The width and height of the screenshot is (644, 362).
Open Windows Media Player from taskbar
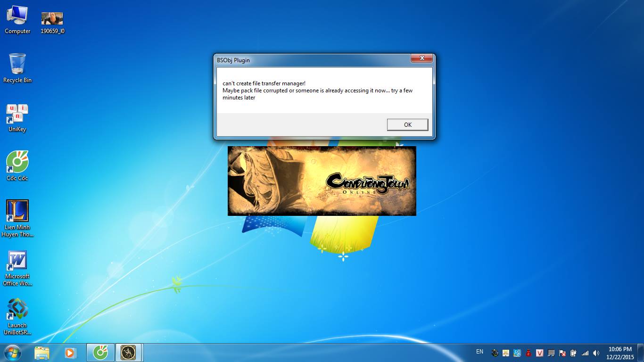(x=70, y=353)
